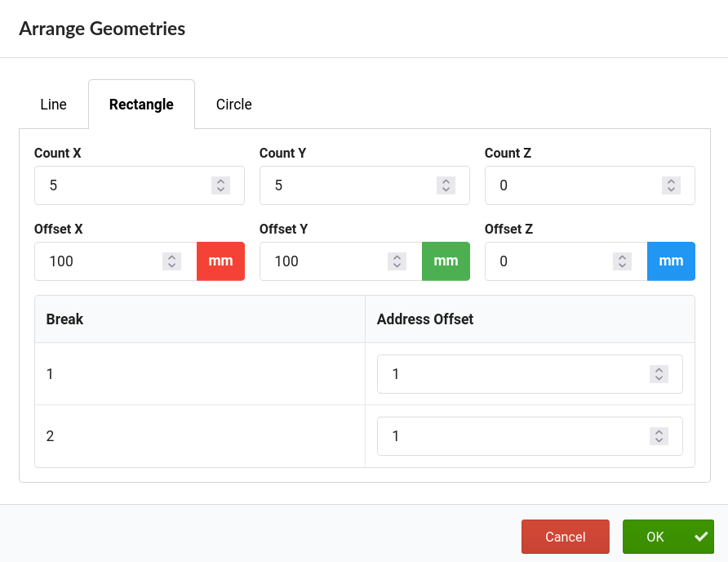728x562 pixels.
Task: Focus Address Offset field for Break 1
Action: point(530,374)
